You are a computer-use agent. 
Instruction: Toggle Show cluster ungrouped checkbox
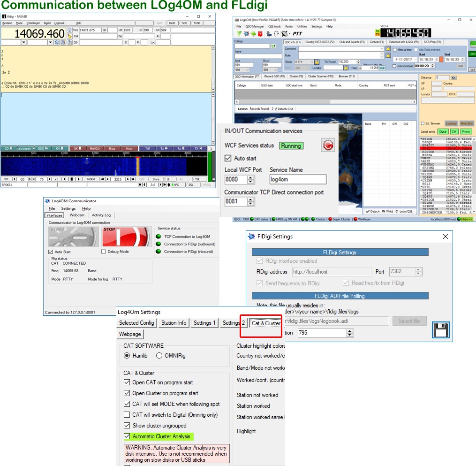pyautogui.click(x=127, y=425)
